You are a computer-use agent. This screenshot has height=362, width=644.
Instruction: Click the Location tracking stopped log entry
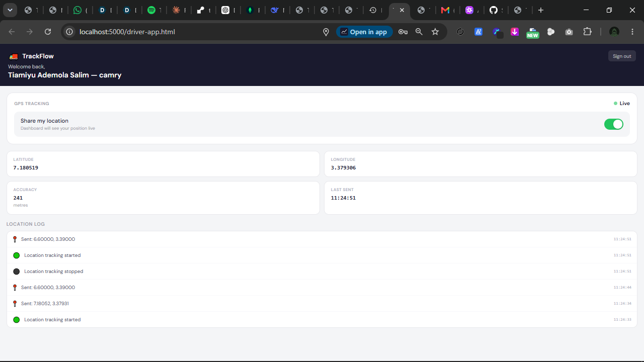(x=322, y=271)
